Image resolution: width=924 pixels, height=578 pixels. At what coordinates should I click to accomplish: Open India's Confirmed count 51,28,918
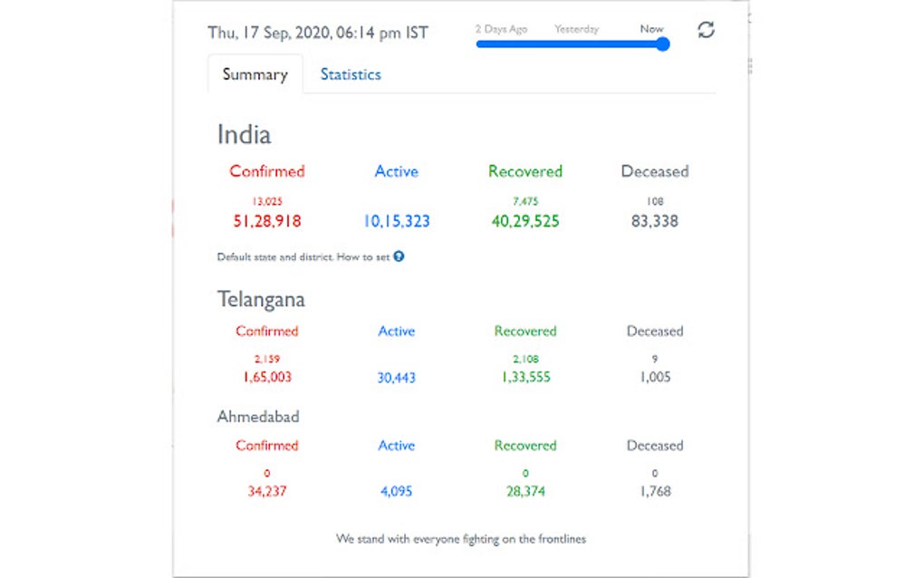click(x=266, y=220)
